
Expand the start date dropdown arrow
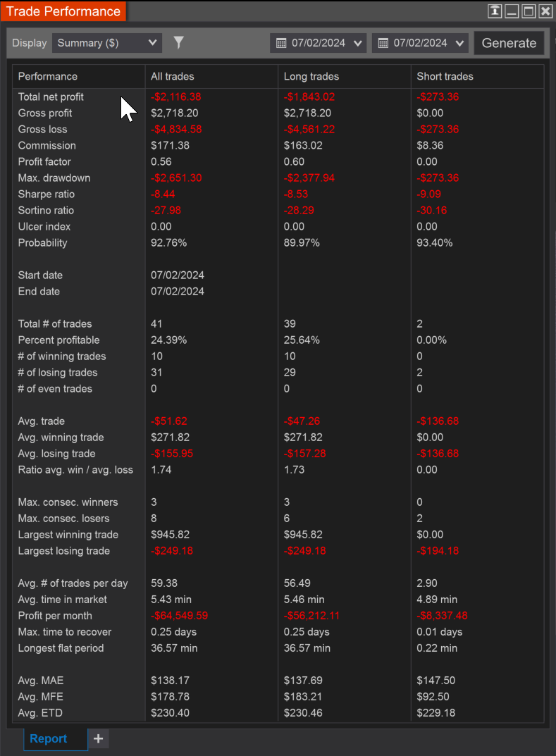[x=357, y=44]
